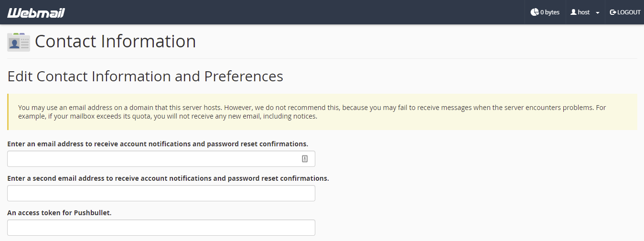Image resolution: width=644 pixels, height=241 pixels.
Task: Focus the first notification email address field
Action: coord(161,159)
